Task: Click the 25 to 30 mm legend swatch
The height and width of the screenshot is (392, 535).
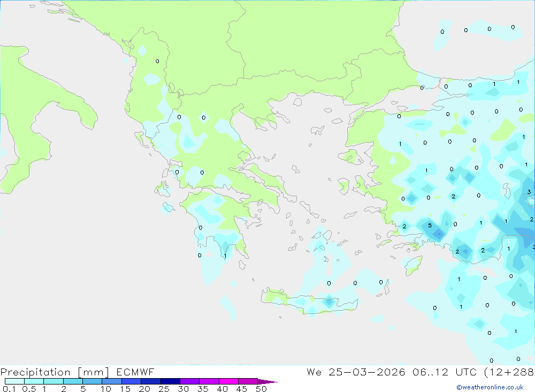Action: click(170, 381)
